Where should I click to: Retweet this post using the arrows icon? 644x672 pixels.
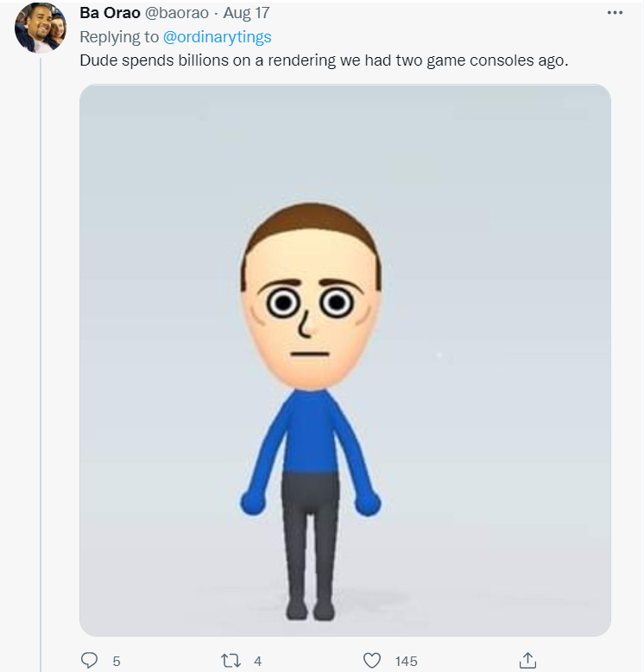(230, 661)
